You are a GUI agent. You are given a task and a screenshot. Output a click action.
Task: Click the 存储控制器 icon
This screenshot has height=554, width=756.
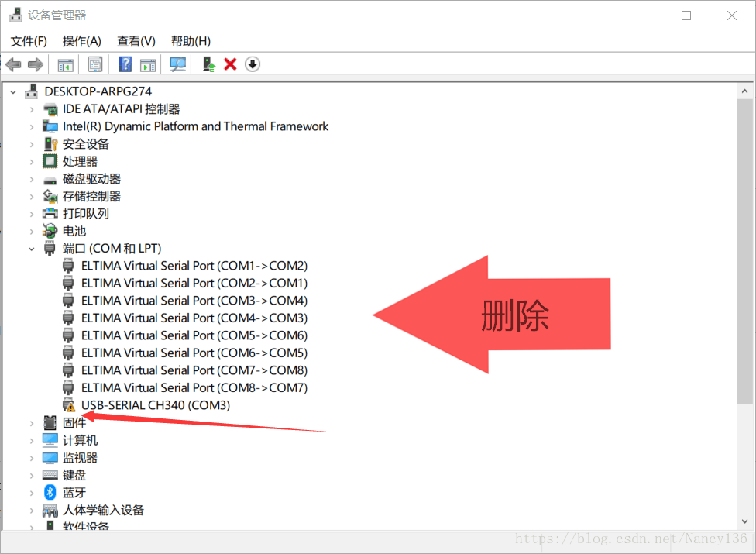pyautogui.click(x=50, y=196)
